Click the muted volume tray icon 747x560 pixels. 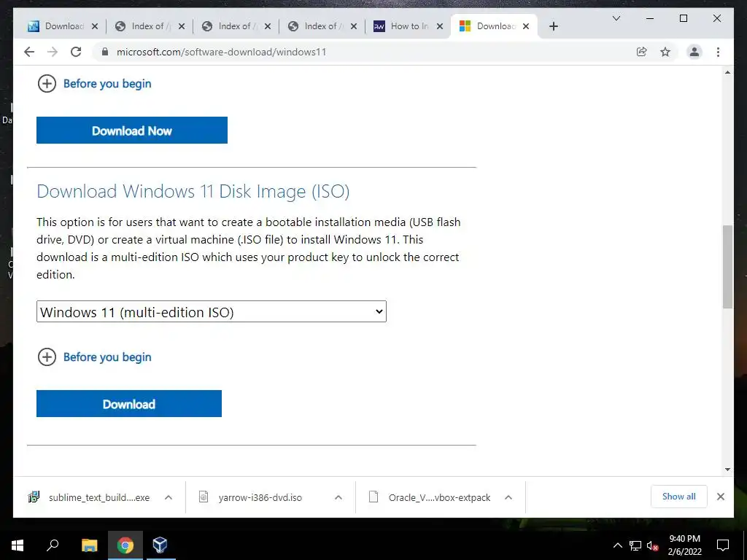pos(653,545)
